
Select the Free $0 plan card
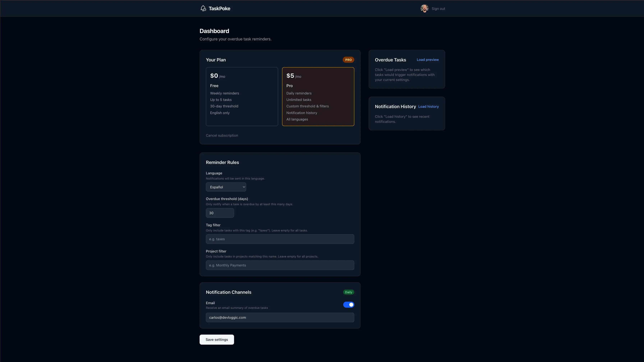click(x=242, y=96)
